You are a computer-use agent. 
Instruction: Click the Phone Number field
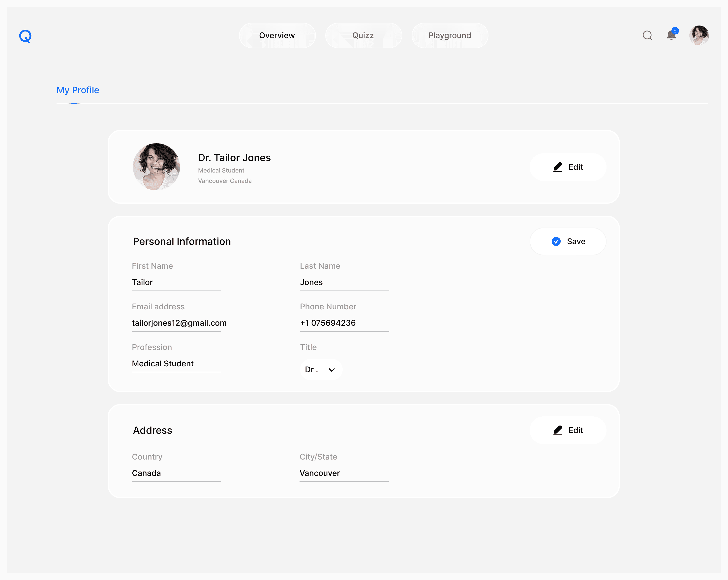(344, 323)
